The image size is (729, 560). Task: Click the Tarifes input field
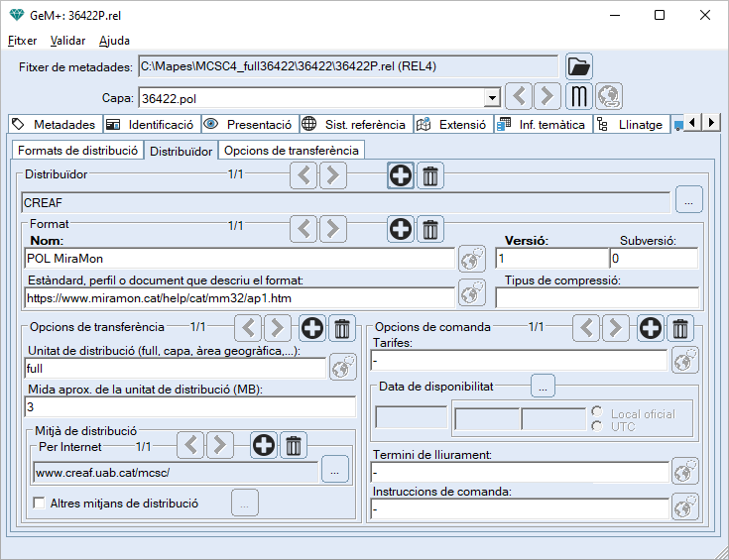click(x=519, y=360)
